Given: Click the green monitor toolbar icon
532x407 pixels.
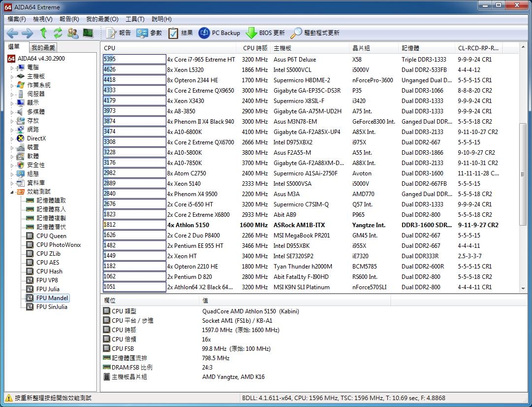Looking at the screenshot, I should pyautogui.click(x=88, y=33).
